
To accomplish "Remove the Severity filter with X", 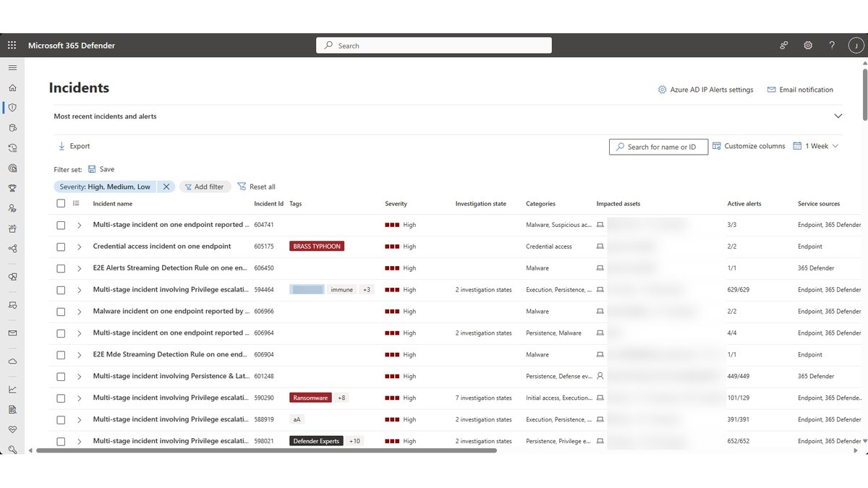I will 166,187.
